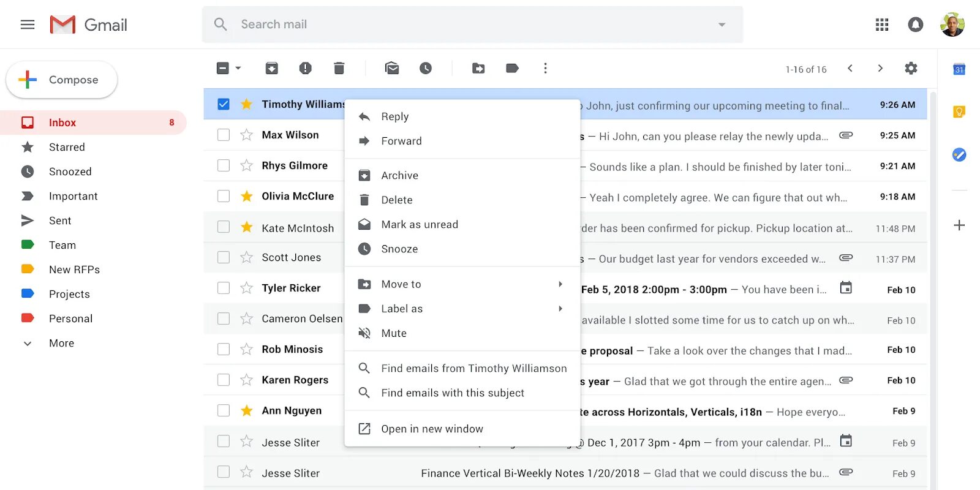Star the Scott Jones email

pyautogui.click(x=247, y=257)
